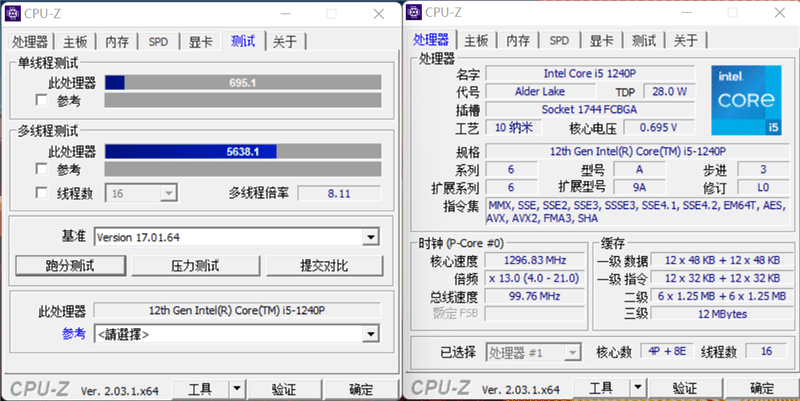800x401 pixels.
Task: Open the 工具 dropdown arrow in the left window
Action: (x=237, y=389)
